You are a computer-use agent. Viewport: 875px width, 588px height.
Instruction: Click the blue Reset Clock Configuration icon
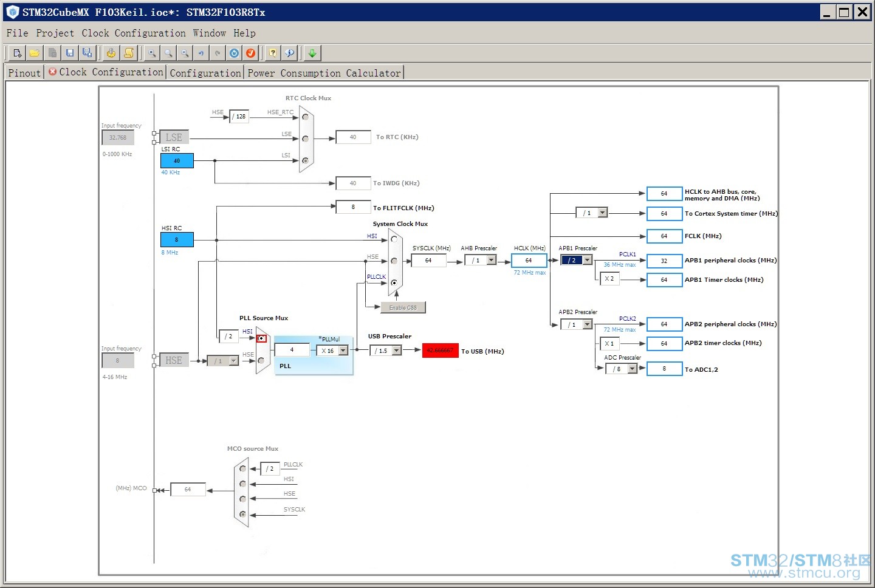[x=234, y=53]
